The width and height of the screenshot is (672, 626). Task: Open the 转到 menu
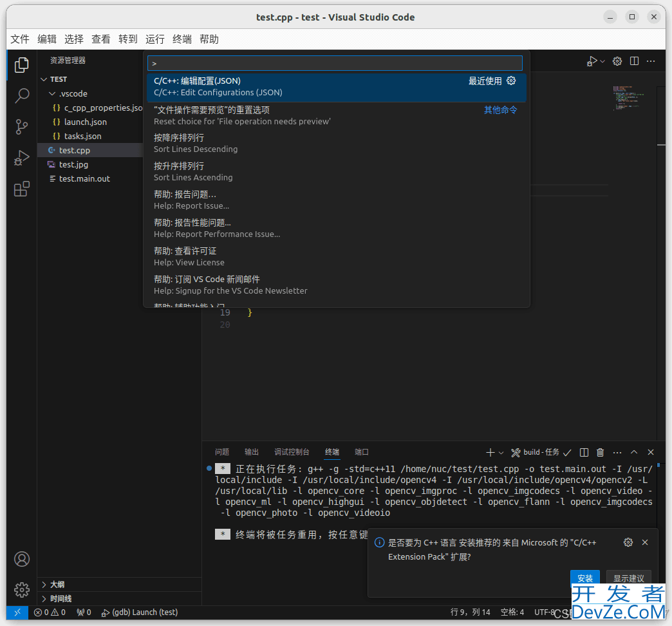coord(127,39)
